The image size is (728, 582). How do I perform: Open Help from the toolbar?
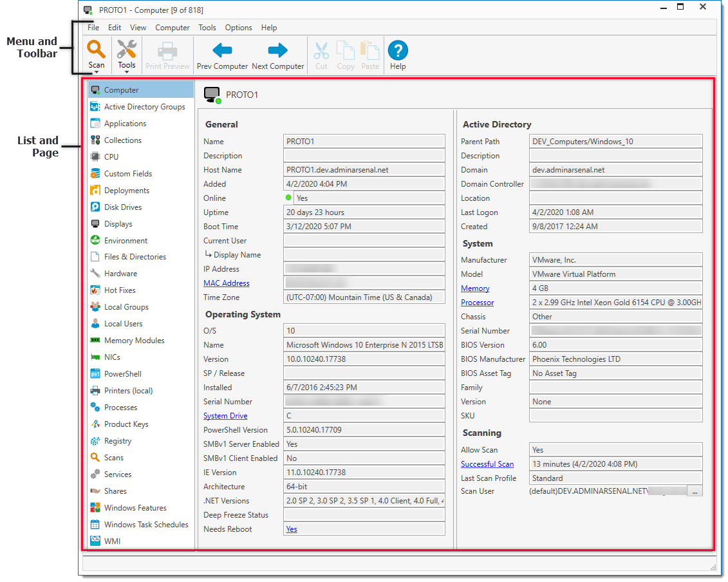tap(398, 51)
